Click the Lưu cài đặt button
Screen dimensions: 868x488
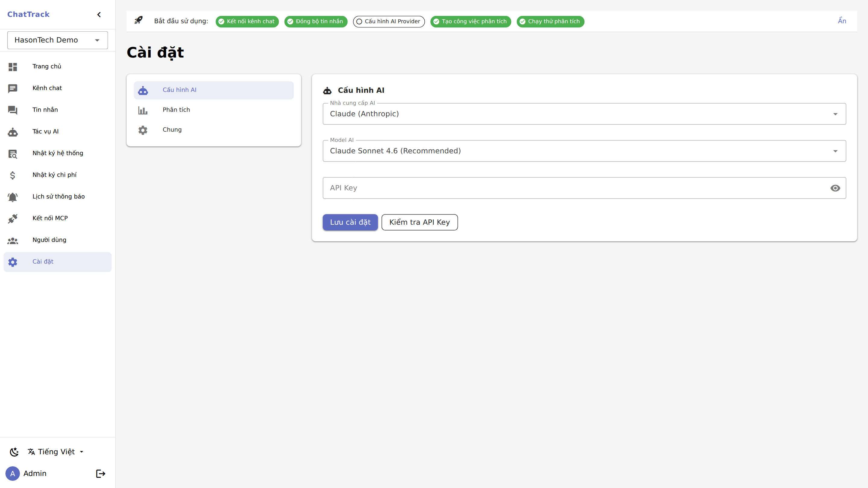point(350,222)
